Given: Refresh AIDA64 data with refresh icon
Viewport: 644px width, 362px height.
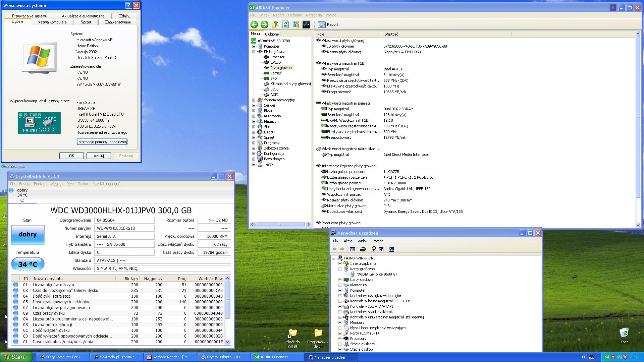Looking at the screenshot, I should pyautogui.click(x=285, y=24).
